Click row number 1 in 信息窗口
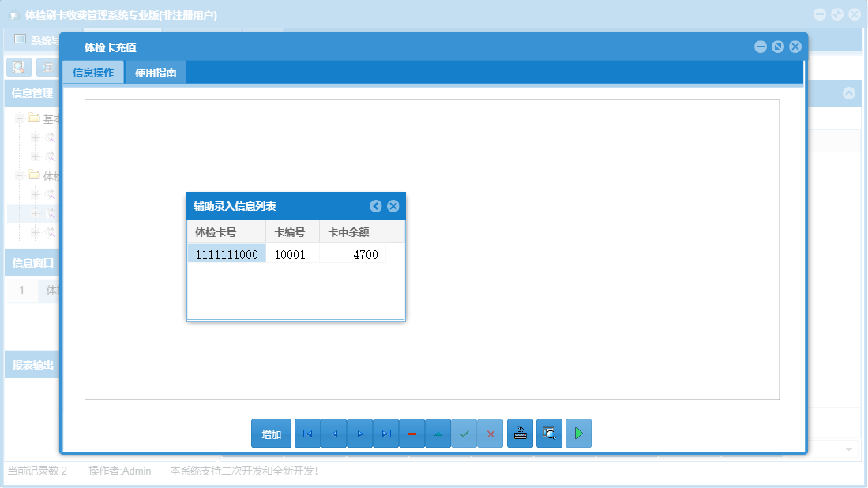 coord(21,290)
